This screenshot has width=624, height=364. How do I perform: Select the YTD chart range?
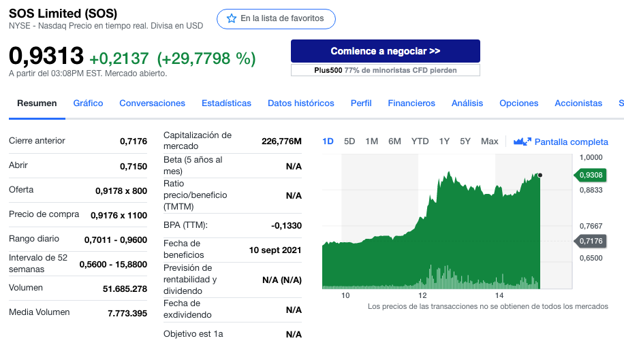(x=420, y=142)
